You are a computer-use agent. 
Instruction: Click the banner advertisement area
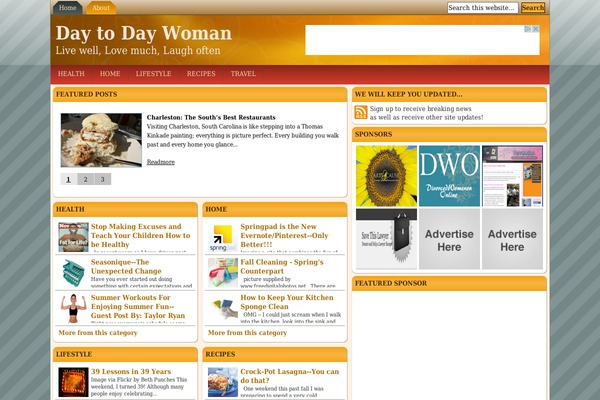click(422, 40)
